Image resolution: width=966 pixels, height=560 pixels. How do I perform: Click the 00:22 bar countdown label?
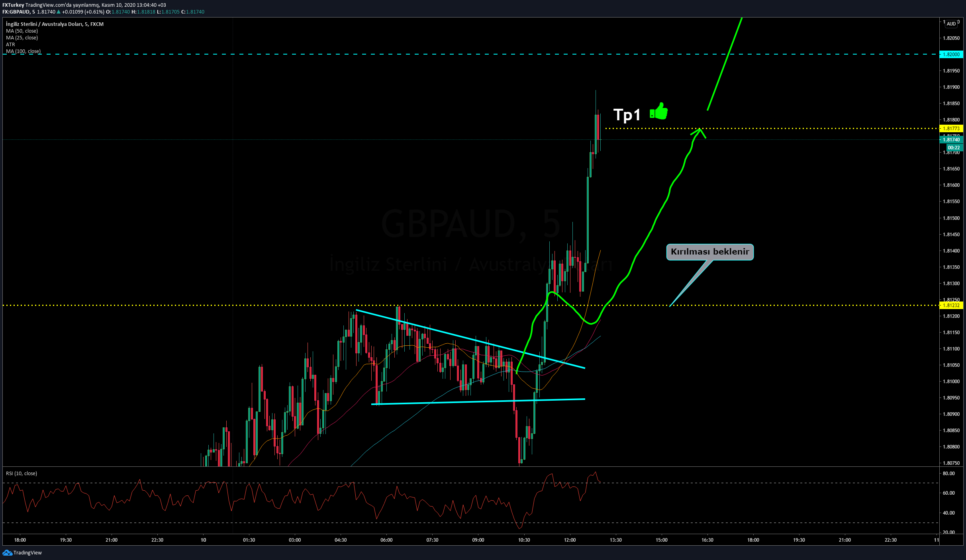click(954, 148)
